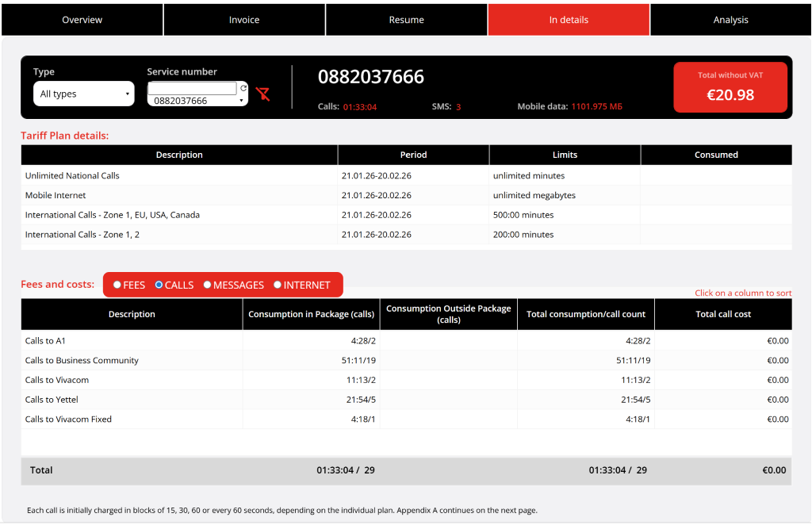Click International Calls - Zone 1, EU, USA, Canada

point(113,215)
